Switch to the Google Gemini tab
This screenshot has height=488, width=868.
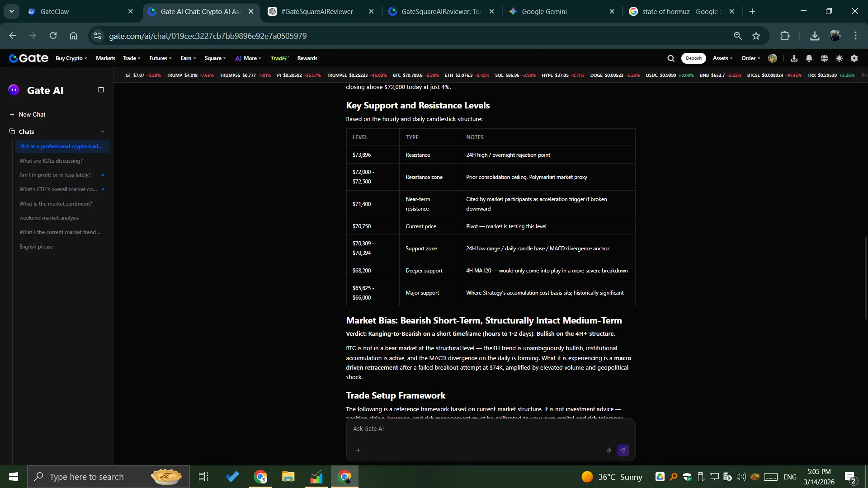tap(544, 11)
